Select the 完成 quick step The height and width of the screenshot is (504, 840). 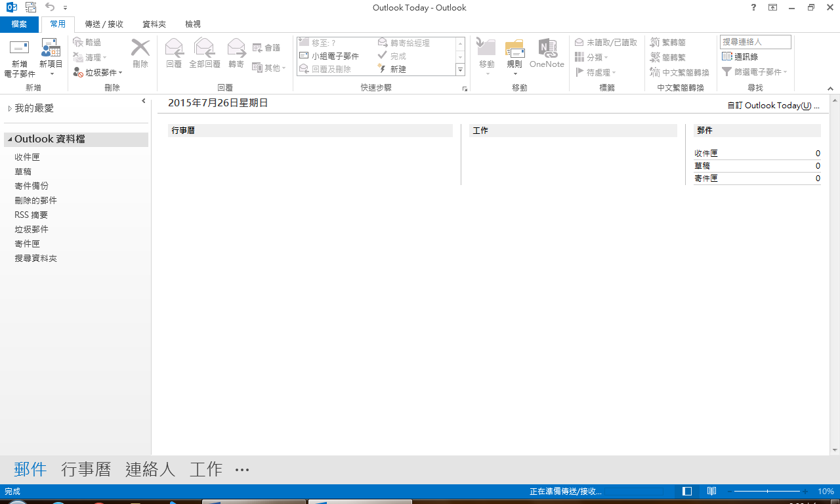pos(392,56)
